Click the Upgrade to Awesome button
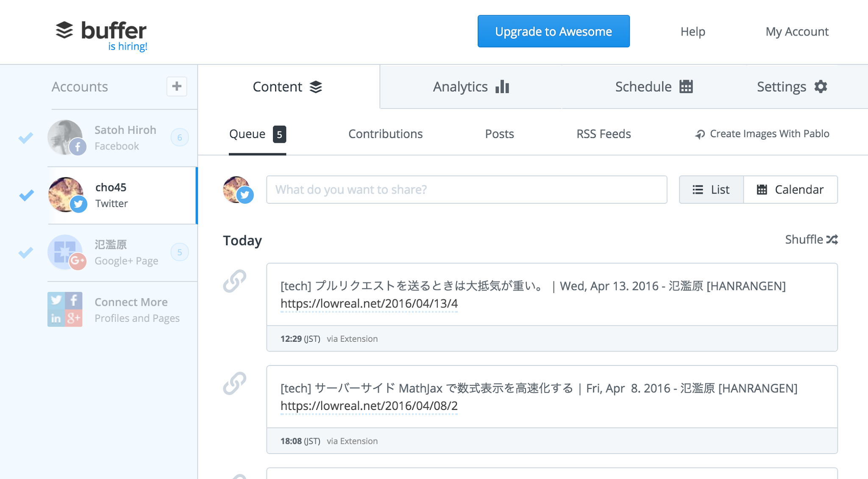 click(x=553, y=31)
